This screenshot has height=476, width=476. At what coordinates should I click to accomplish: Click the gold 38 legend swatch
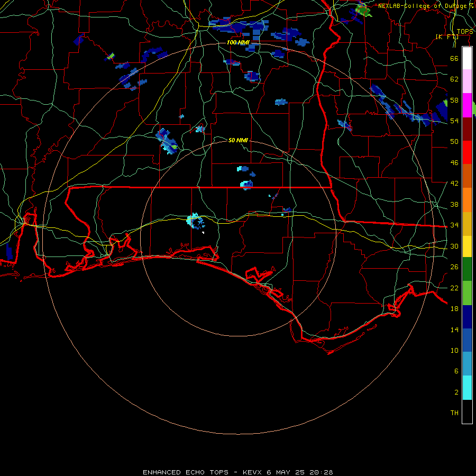pos(467,224)
